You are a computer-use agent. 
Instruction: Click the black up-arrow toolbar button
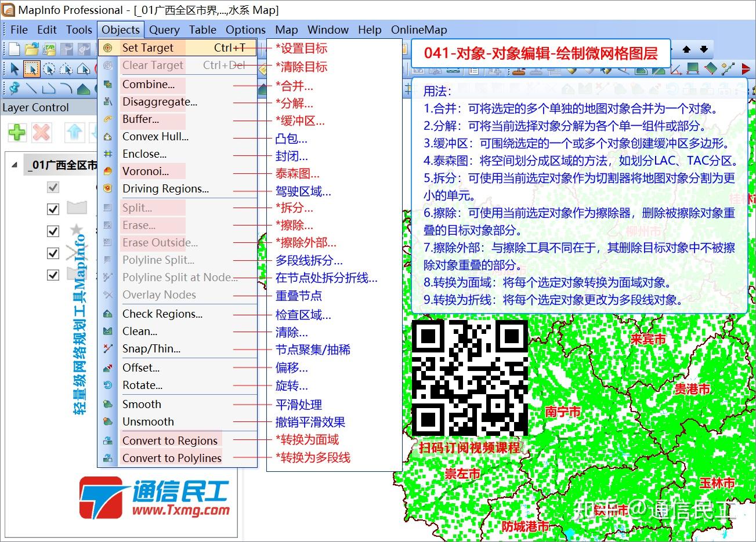tap(686, 49)
